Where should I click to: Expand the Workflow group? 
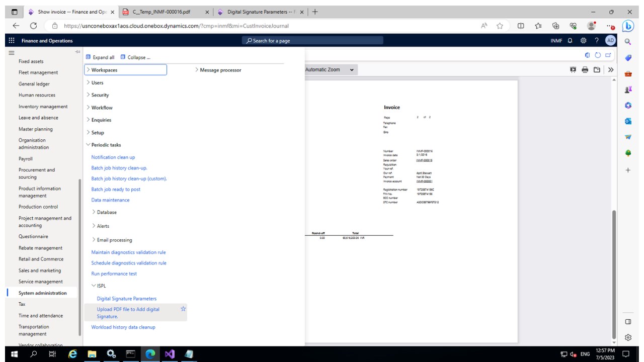99,108
